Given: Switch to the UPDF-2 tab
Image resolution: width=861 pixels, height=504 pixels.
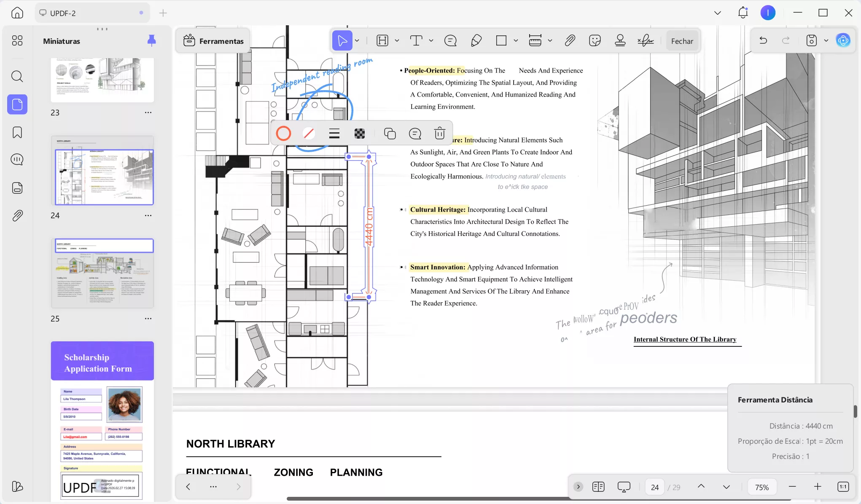Looking at the screenshot, I should pyautogui.click(x=63, y=13).
